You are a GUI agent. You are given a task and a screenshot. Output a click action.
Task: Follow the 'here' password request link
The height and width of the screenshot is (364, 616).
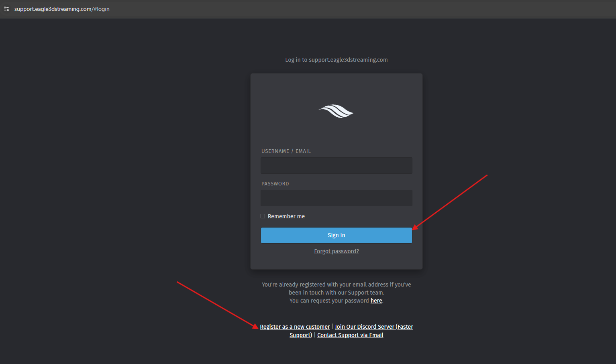click(x=376, y=301)
